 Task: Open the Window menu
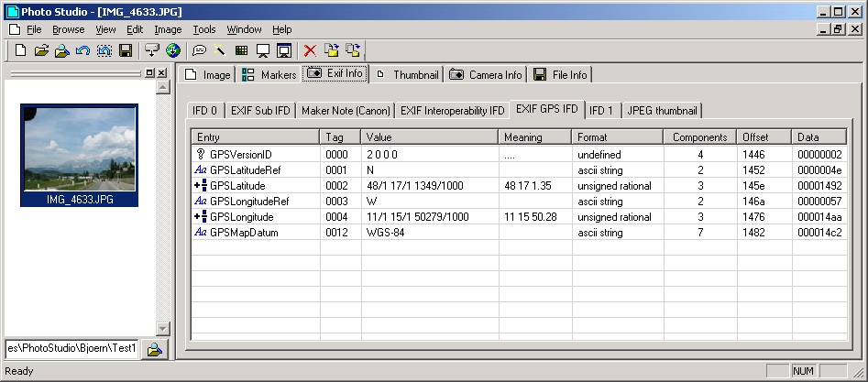pos(244,29)
